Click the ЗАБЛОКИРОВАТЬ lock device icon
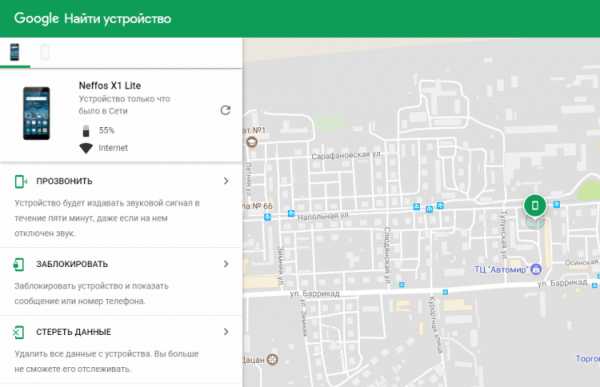 (19, 264)
